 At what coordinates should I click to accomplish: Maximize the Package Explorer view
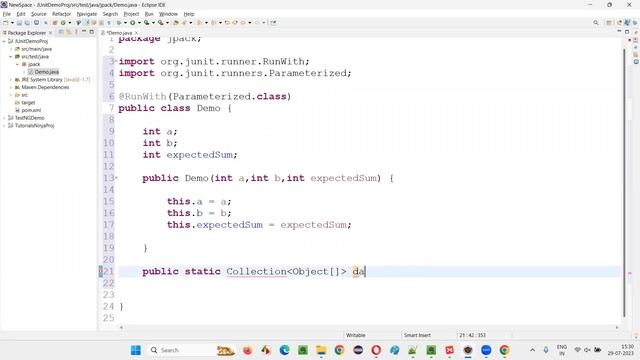[92, 32]
